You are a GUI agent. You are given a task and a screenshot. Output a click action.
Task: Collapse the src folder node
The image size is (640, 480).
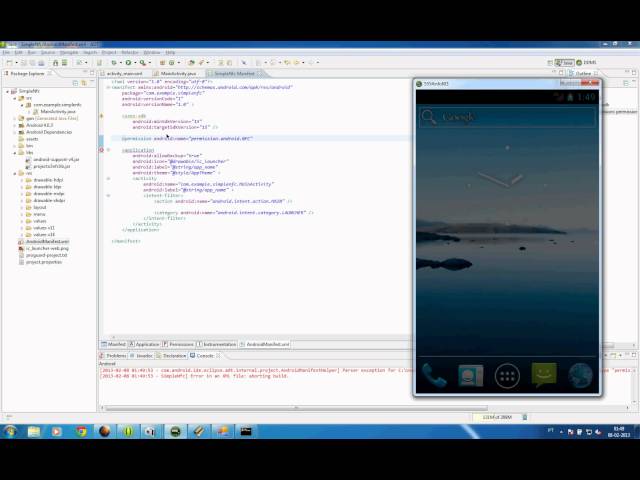pyautogui.click(x=15, y=98)
